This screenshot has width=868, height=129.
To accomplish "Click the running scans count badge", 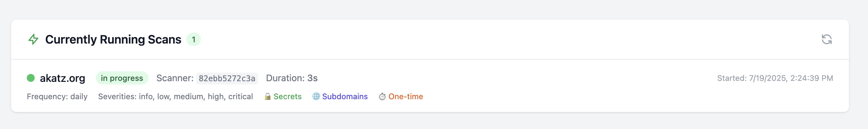I will click(x=193, y=40).
